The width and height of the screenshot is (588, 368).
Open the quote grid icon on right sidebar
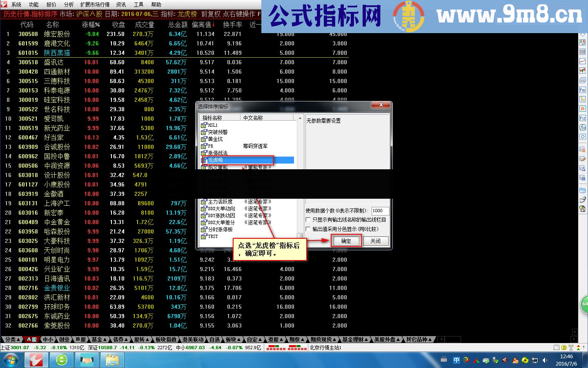click(x=582, y=52)
